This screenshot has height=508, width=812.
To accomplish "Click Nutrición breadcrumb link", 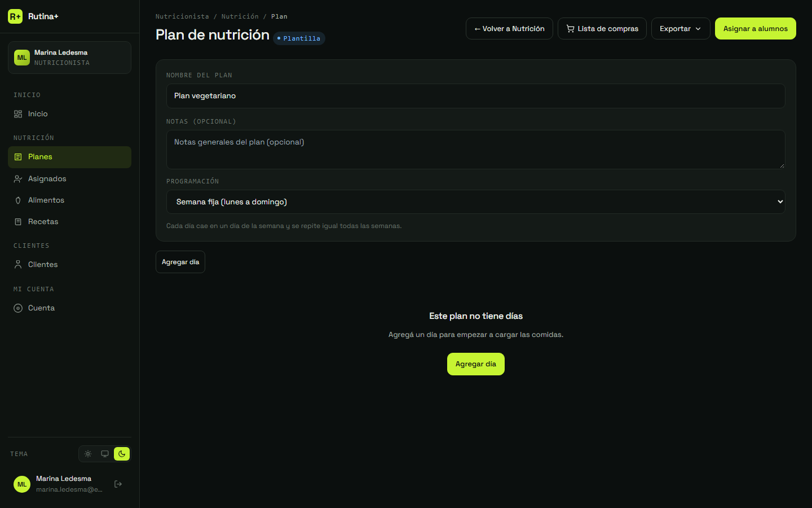I will (x=240, y=16).
